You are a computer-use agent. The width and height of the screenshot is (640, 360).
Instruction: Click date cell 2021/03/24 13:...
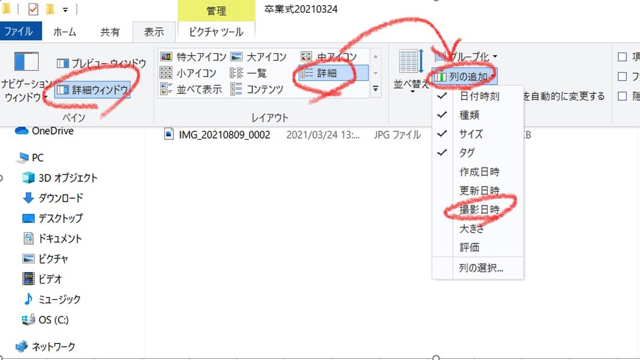tap(323, 135)
